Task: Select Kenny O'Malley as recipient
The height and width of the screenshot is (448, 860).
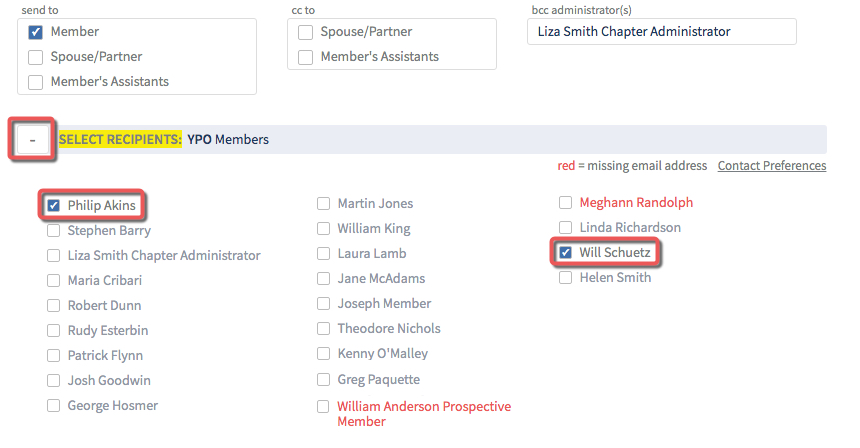Action: point(324,354)
